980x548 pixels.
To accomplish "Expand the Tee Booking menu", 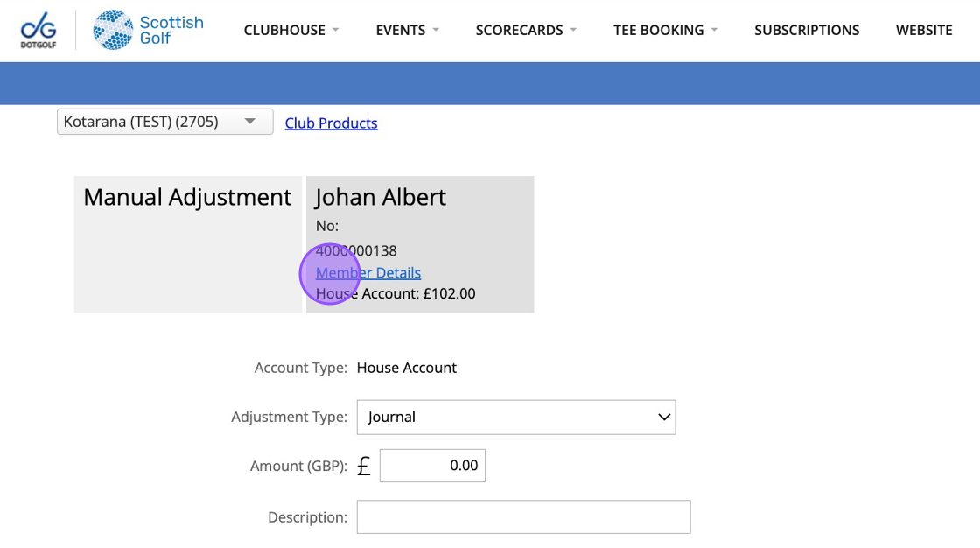I will point(665,30).
